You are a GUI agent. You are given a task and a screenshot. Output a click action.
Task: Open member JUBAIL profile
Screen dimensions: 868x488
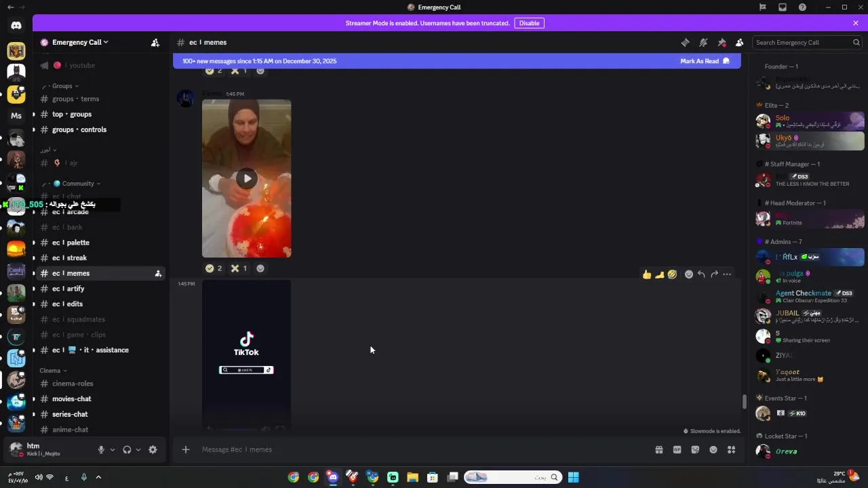click(810, 316)
